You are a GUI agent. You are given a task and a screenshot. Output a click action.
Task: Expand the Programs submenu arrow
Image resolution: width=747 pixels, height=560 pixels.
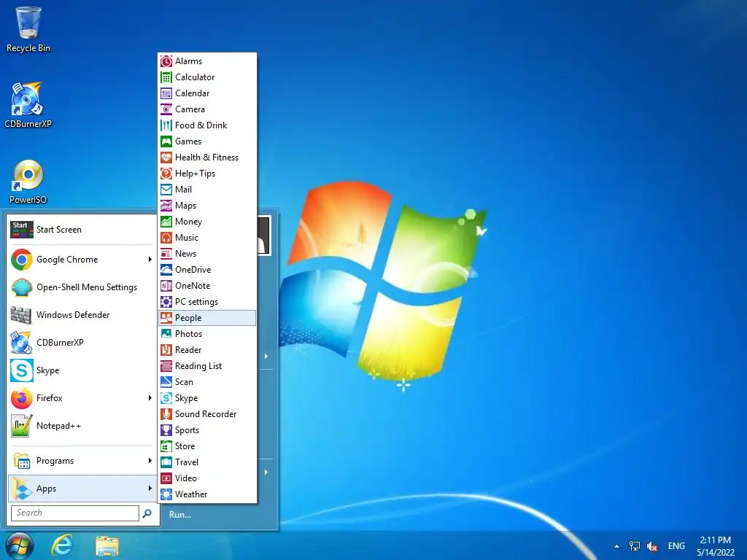[150, 461]
